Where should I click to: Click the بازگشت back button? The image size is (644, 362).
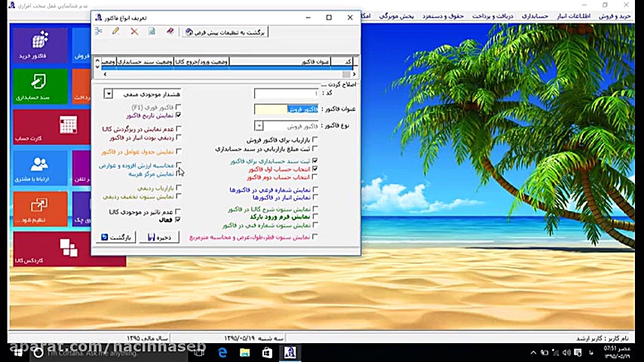click(116, 237)
